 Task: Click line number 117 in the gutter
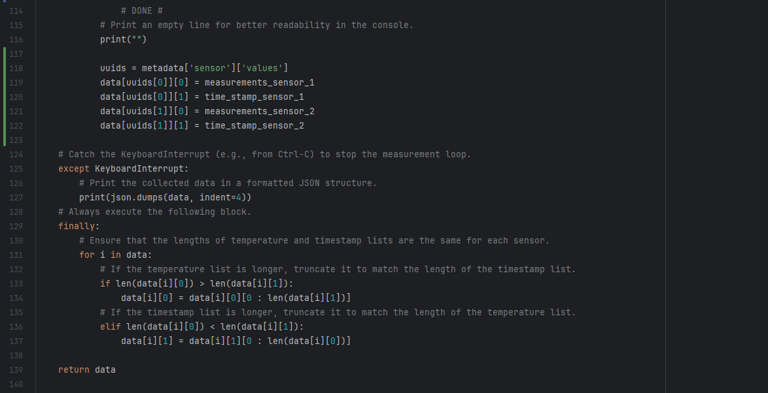pos(16,54)
